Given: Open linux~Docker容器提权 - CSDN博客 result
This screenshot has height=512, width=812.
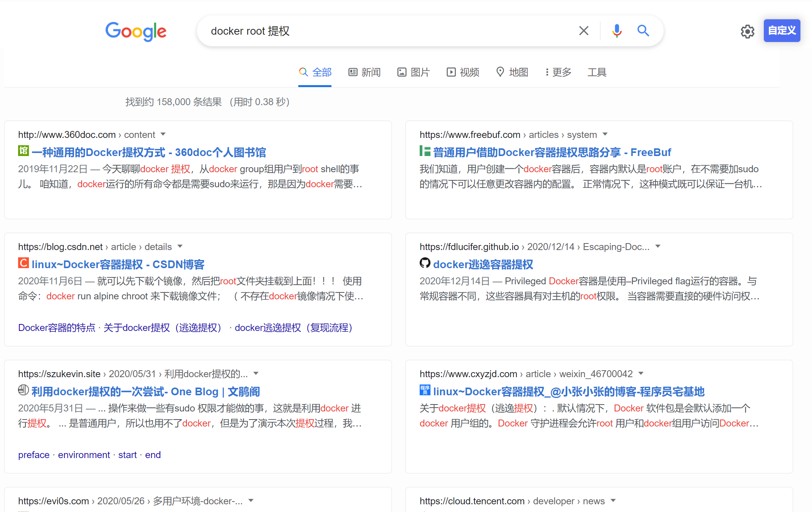Looking at the screenshot, I should (118, 265).
